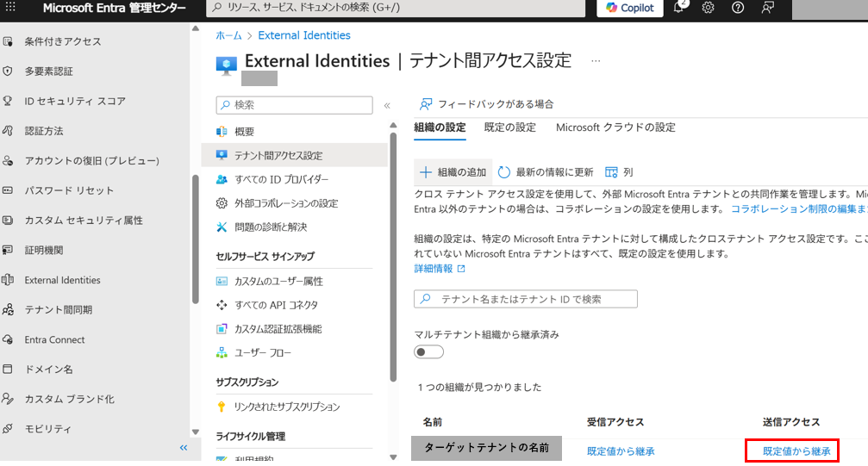The height and width of the screenshot is (466, 868).
Task: Click the カスタム セキュリティ属性 icon
Action: 8,221
